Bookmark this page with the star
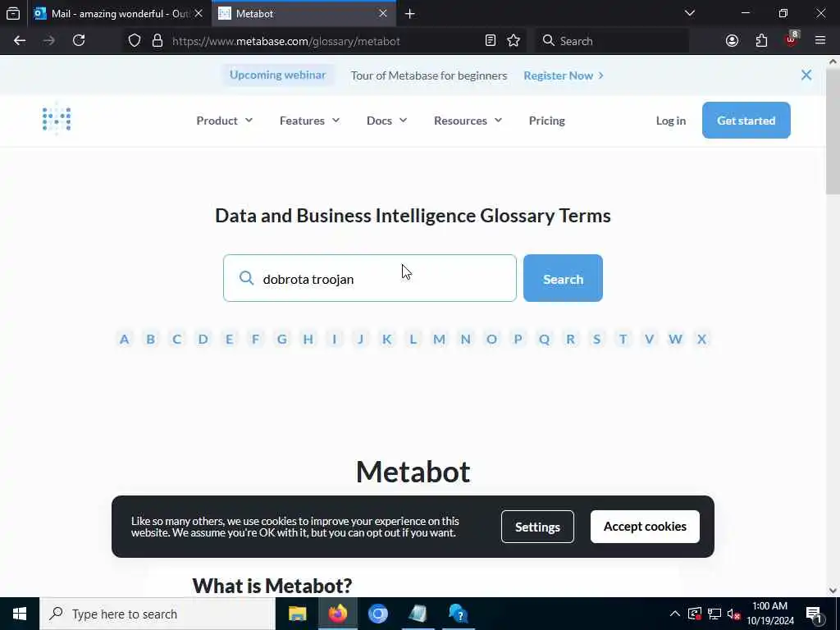Viewport: 840px width, 630px height. tap(514, 41)
